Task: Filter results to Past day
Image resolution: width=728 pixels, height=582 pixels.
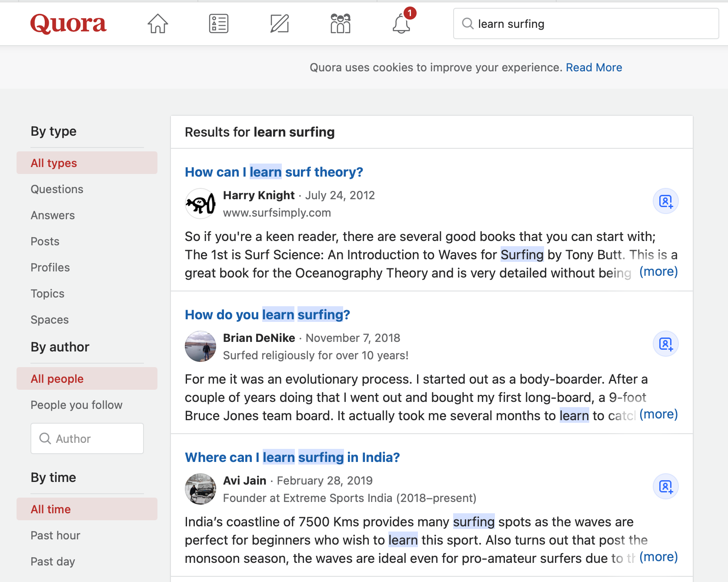Action: tap(53, 562)
